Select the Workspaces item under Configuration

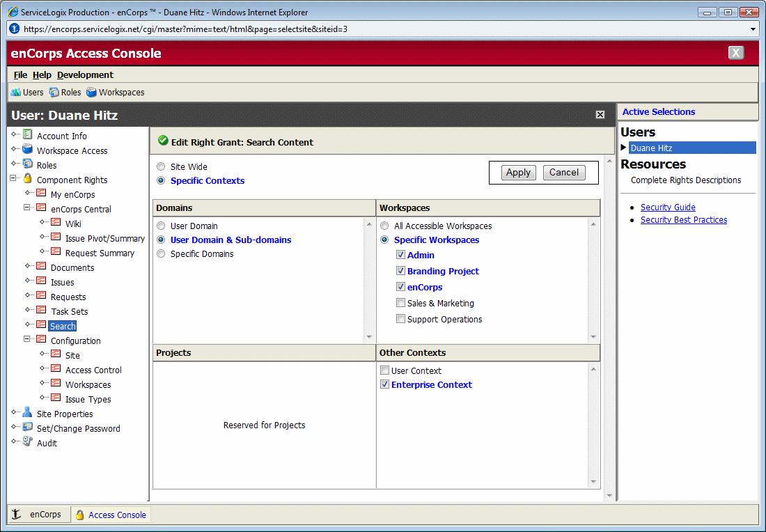click(88, 385)
